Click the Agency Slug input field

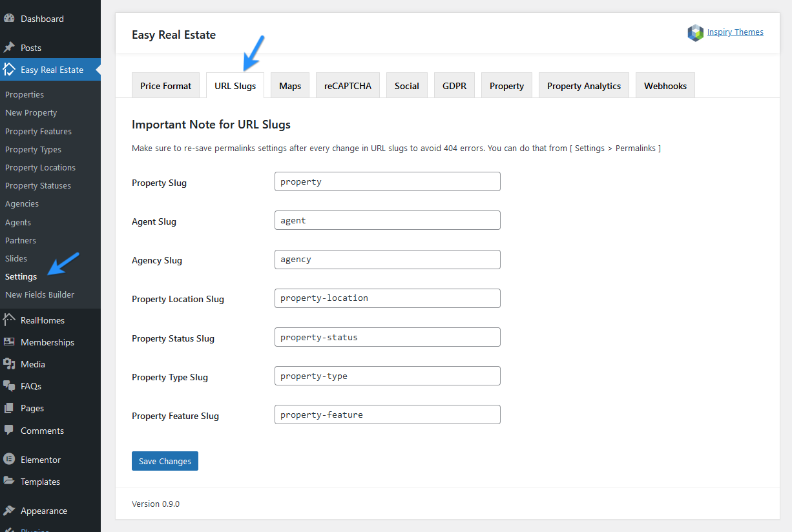[x=388, y=260]
